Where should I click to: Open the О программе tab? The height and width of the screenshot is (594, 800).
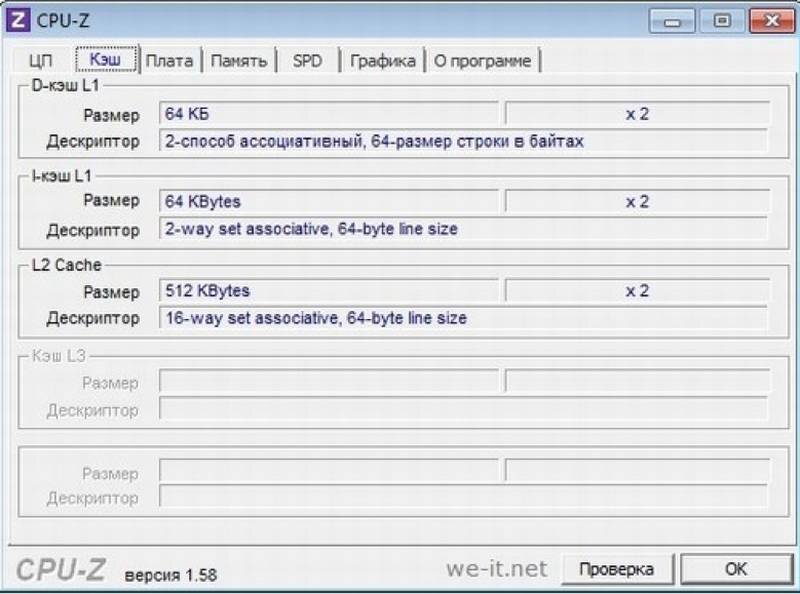[482, 61]
